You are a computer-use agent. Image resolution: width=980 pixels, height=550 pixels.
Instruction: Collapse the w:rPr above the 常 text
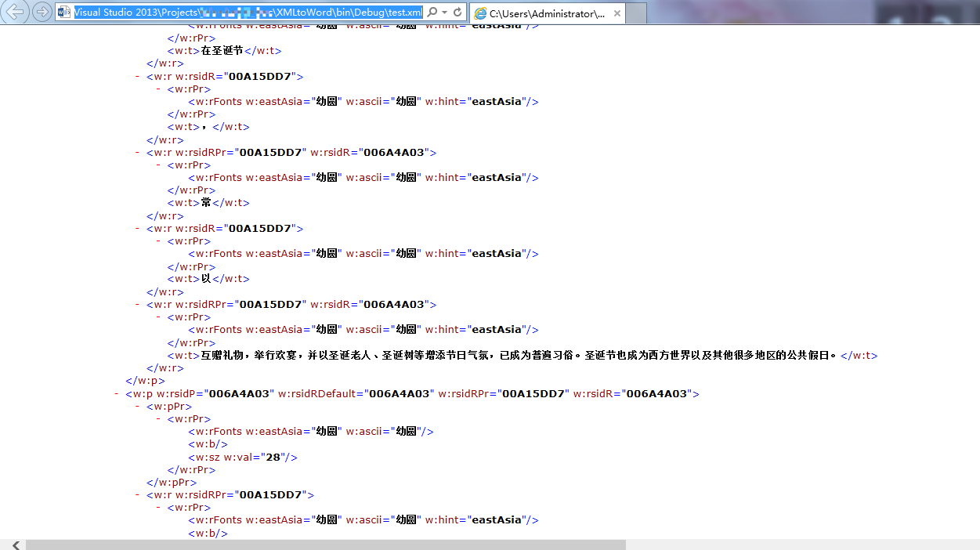tap(158, 165)
